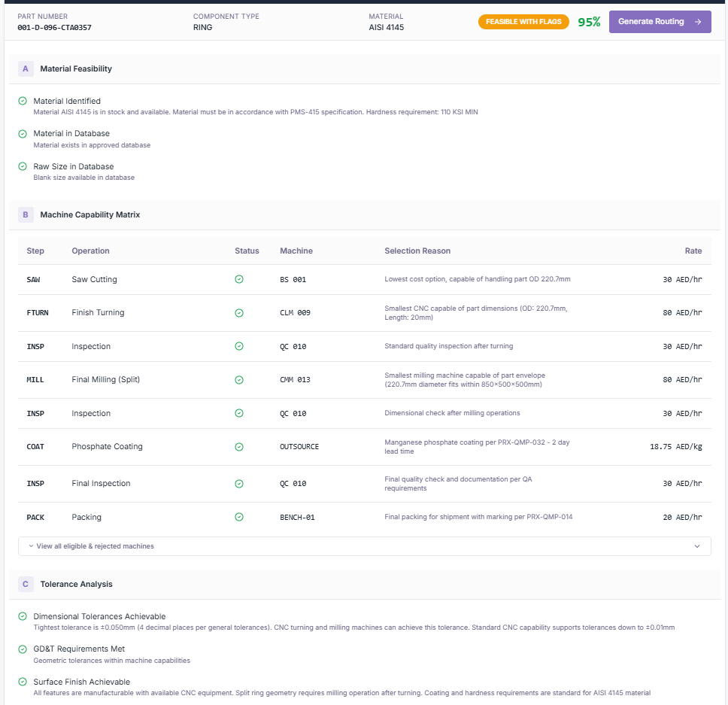The image size is (728, 705).
Task: Click chevron at right of eligible machines row
Action: pos(696,546)
